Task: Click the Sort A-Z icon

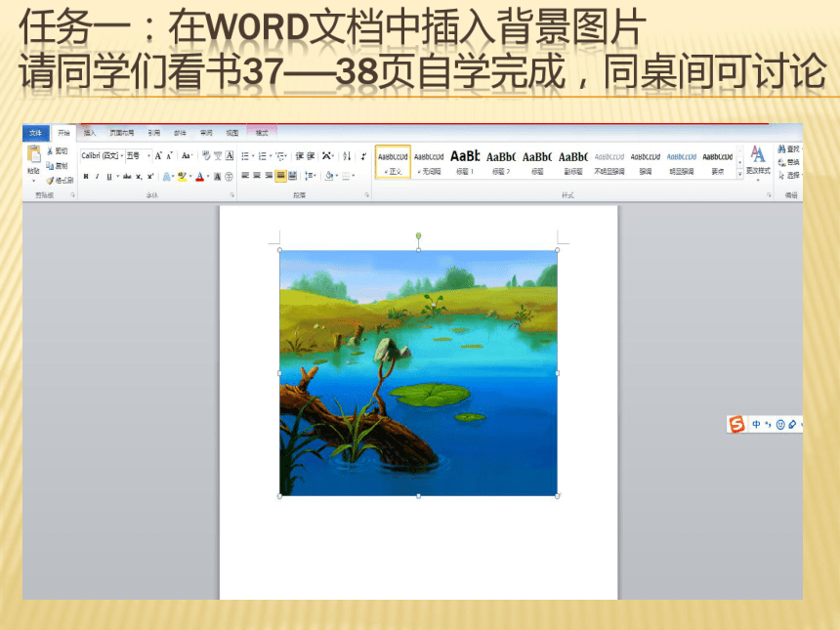Action: (347, 156)
